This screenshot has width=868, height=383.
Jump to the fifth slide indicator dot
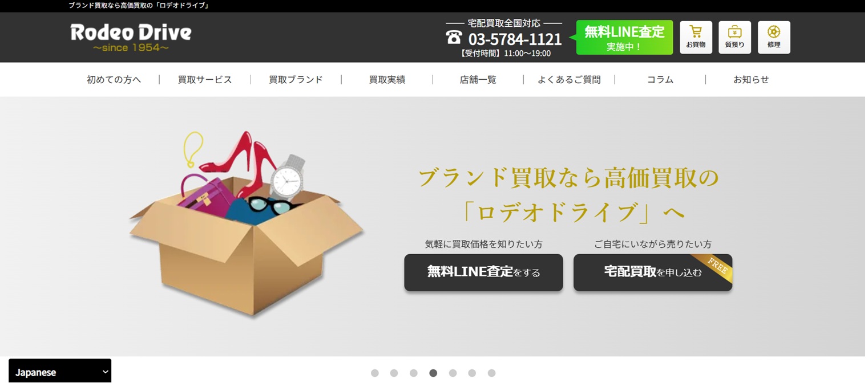coord(453,373)
